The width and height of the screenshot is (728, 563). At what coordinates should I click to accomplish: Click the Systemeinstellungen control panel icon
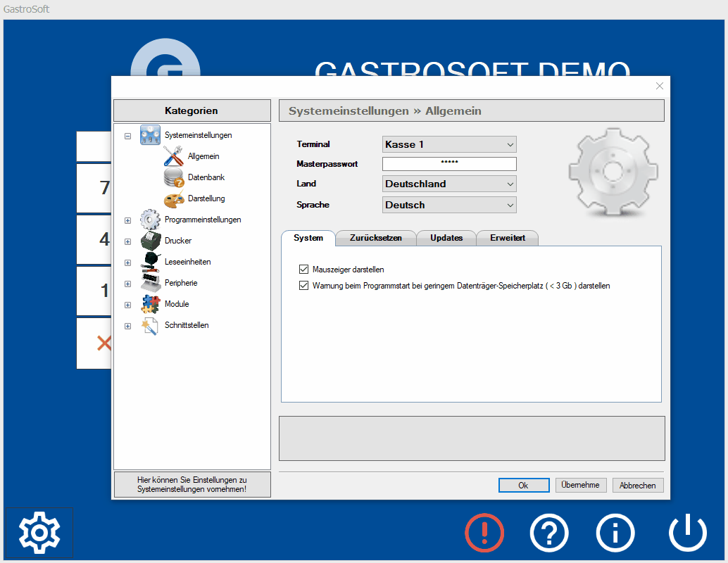click(x=151, y=135)
